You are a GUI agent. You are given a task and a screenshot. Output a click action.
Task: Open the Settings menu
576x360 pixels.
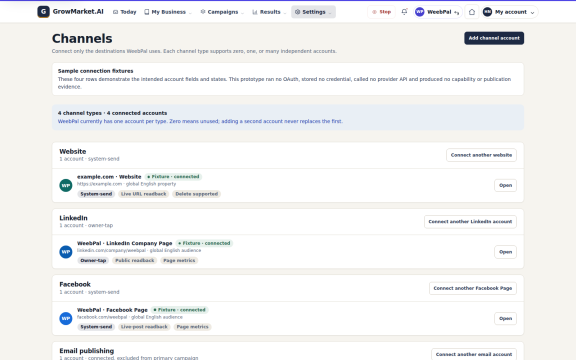coord(313,12)
